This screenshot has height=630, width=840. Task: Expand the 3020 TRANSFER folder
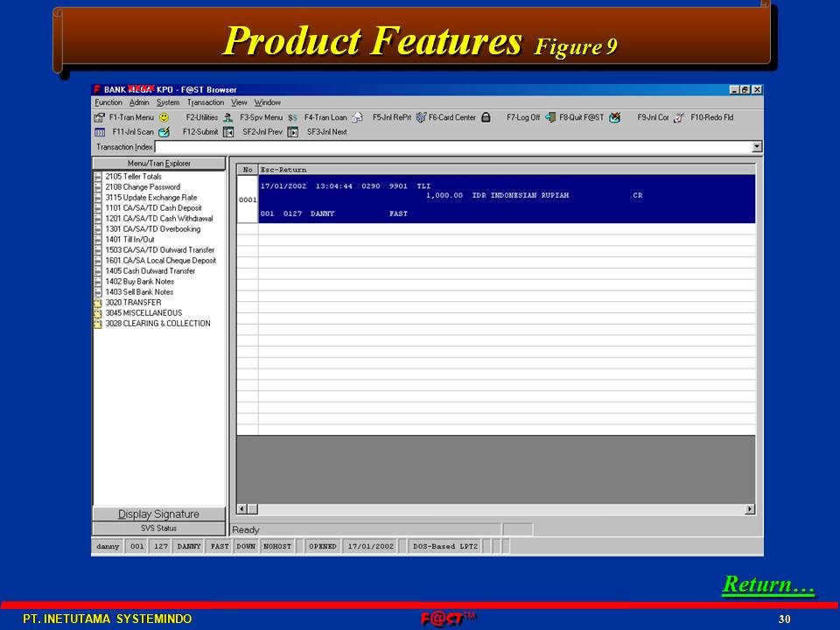point(98,303)
